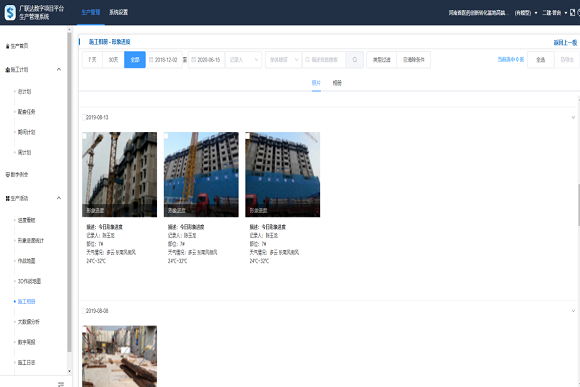The image size is (580, 387).
Task: Tick the checkbox on the first crane photo
Action: click(x=84, y=136)
